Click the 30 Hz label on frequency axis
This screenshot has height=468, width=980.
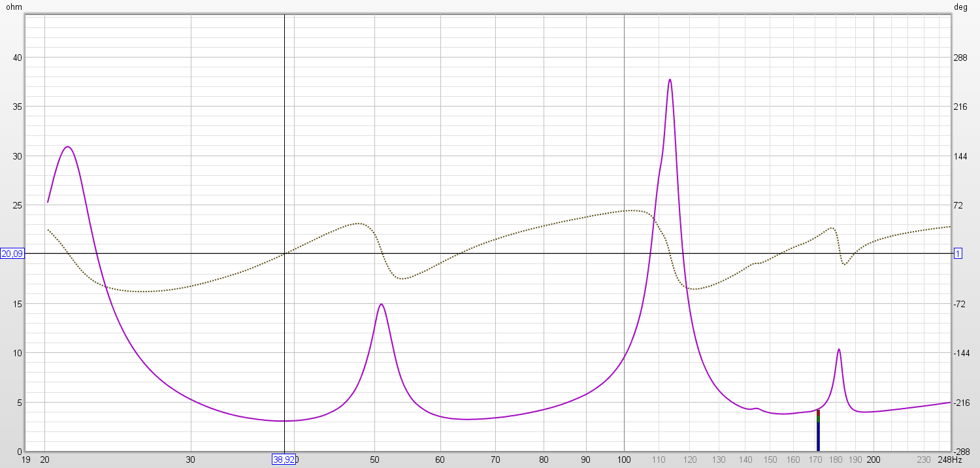191,460
